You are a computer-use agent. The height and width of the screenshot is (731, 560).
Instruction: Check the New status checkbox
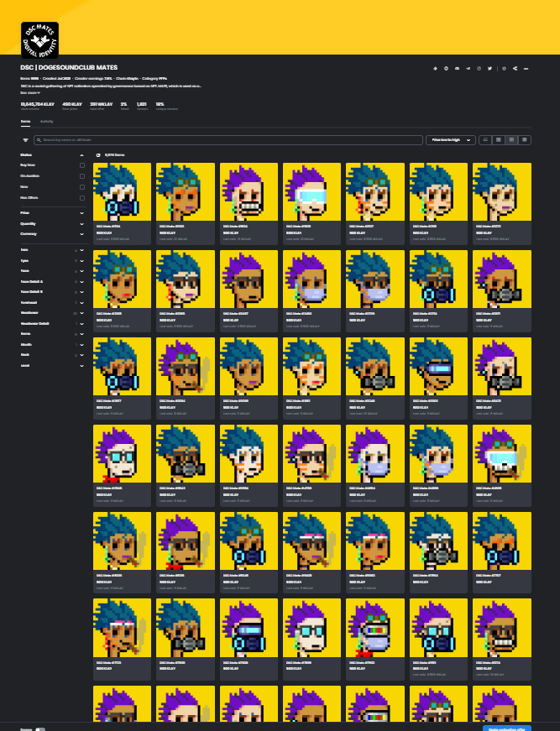point(82,187)
